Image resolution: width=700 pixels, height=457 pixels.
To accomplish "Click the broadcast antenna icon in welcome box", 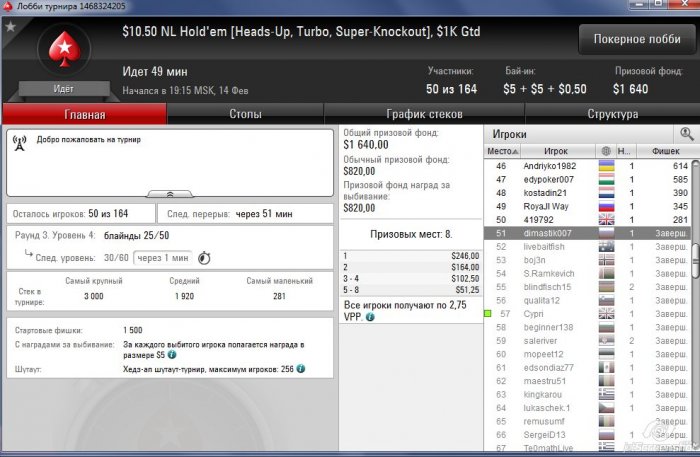I will [x=19, y=143].
